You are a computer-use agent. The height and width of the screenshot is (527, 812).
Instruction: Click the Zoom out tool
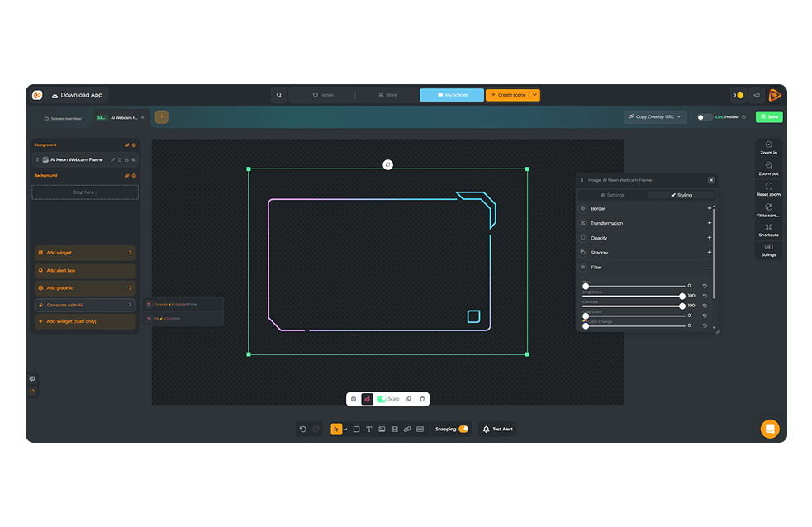click(x=768, y=168)
